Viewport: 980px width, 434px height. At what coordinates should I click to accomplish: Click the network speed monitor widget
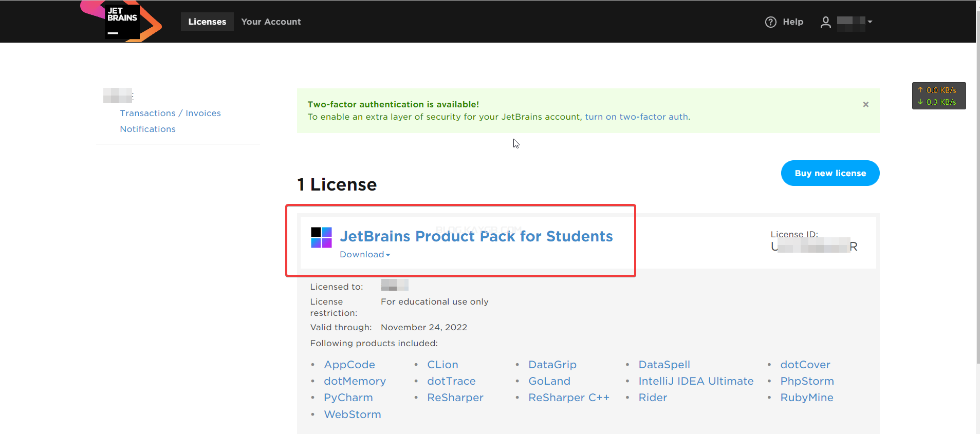pos(939,96)
